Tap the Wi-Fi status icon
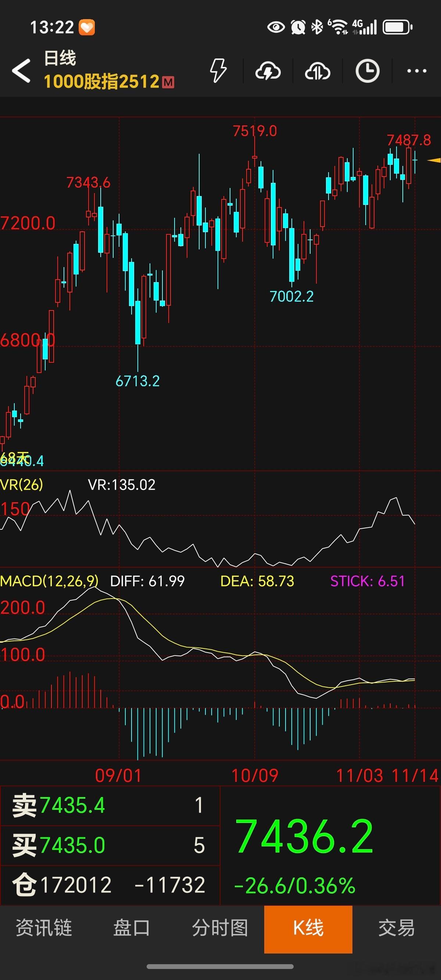Viewport: 441px width, 980px height. (x=338, y=27)
